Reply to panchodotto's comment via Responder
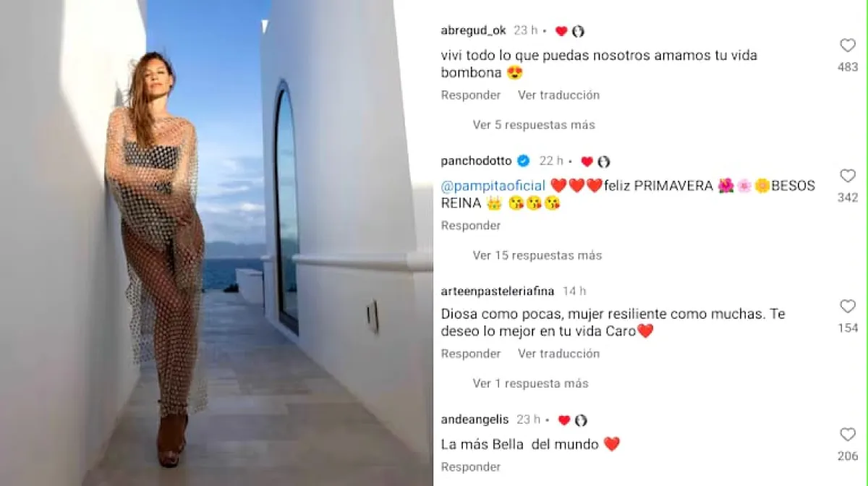This screenshot has height=486, width=868. (471, 226)
